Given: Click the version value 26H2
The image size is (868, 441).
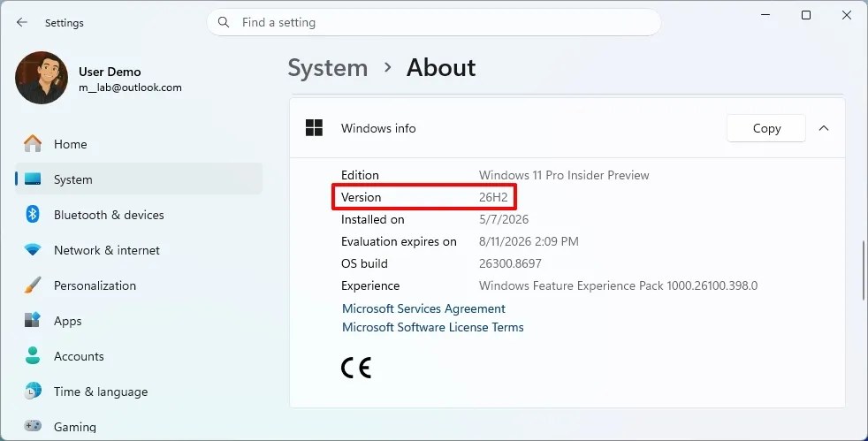Looking at the screenshot, I should pyautogui.click(x=493, y=198).
